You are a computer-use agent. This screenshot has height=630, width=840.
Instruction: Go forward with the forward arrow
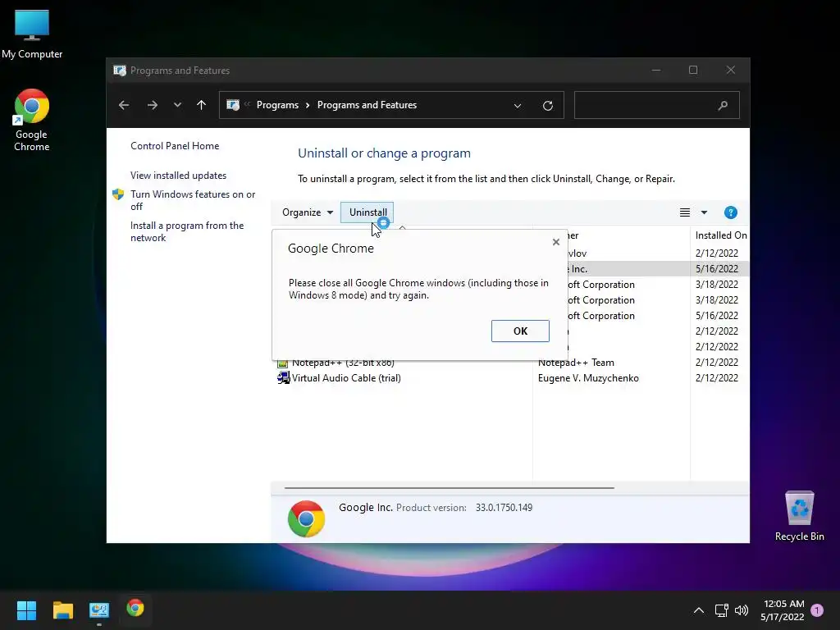(152, 105)
